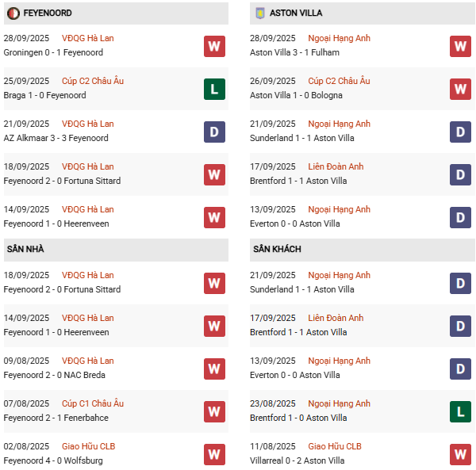Select the SÂN NHÀ section header
This screenshot has height=470, width=476.
pos(25,249)
